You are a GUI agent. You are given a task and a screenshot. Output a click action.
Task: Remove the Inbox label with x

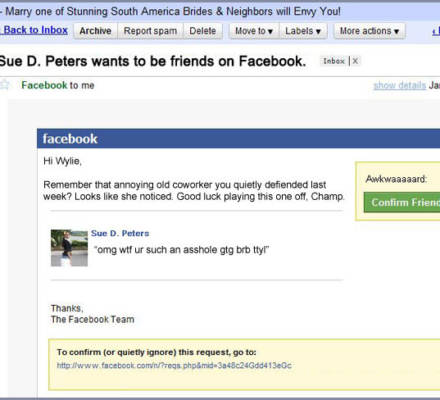point(355,61)
